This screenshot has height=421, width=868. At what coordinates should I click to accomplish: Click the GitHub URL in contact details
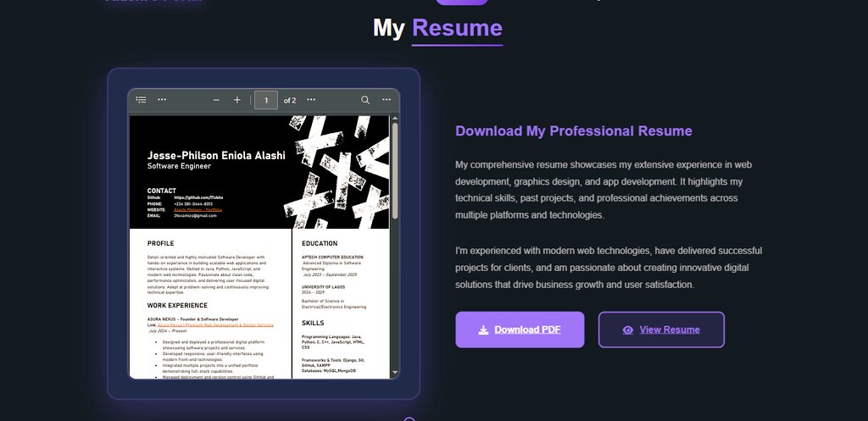click(198, 197)
